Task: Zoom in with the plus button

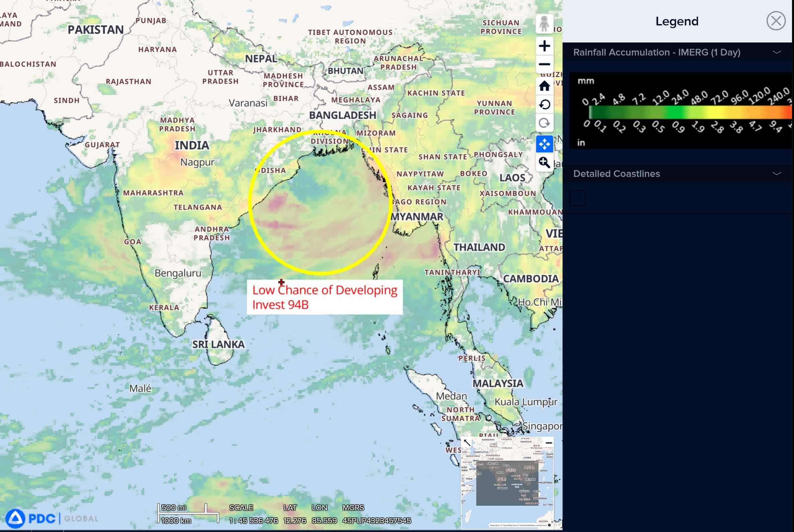Action: (x=544, y=46)
